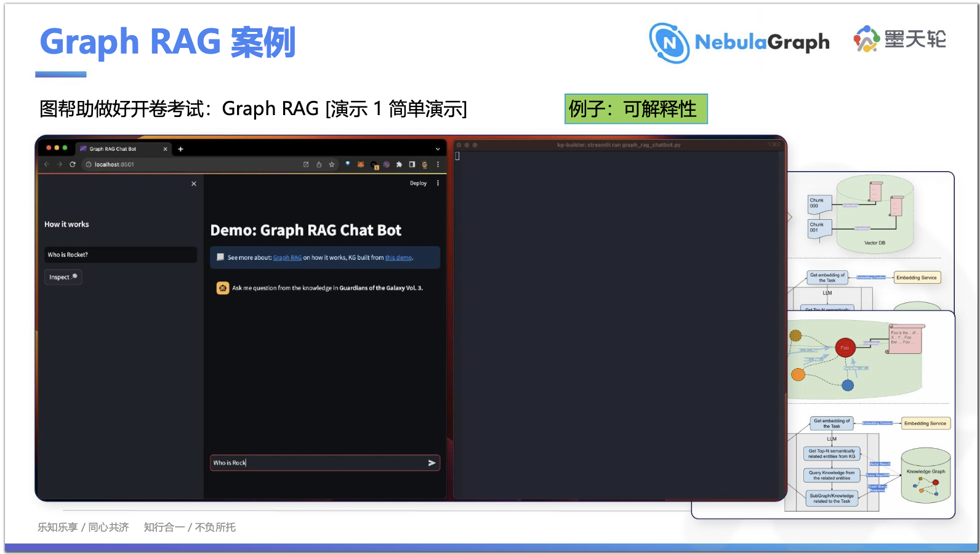Click the footer text '知行合一 / 不负所托'
Image resolution: width=980 pixels, height=554 pixels.
[x=190, y=528]
